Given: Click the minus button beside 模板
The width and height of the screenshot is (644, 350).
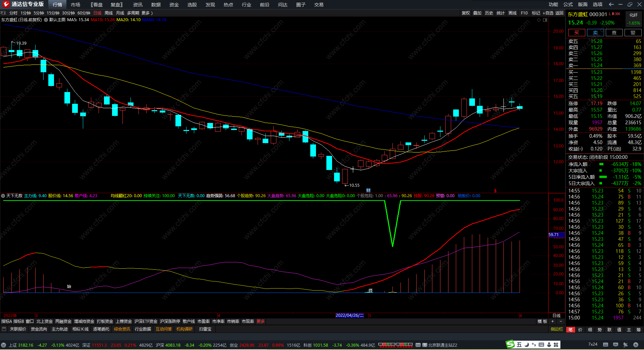Looking at the screenshot, I should (560, 321).
